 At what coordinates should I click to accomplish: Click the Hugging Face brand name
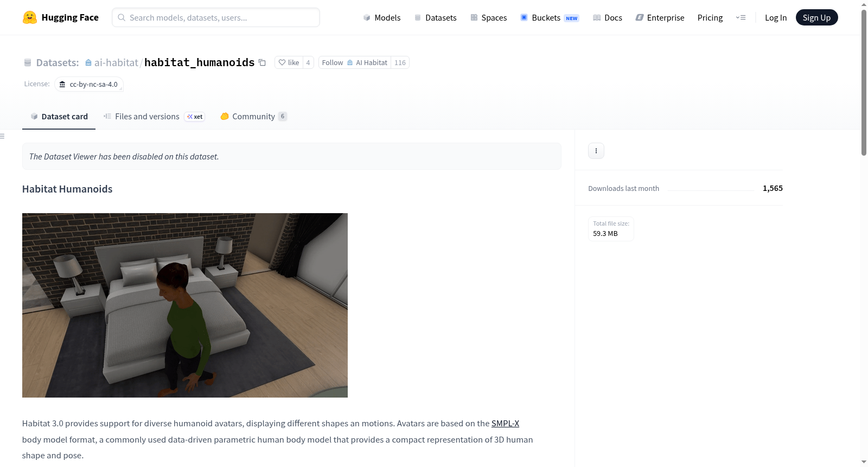pyautogui.click(x=70, y=17)
